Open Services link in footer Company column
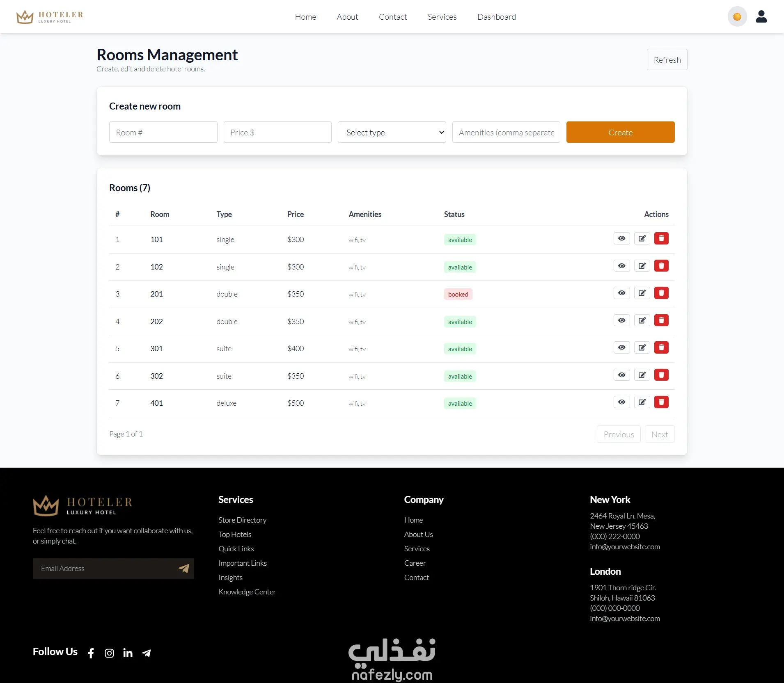Image resolution: width=784 pixels, height=683 pixels. pyautogui.click(x=417, y=548)
